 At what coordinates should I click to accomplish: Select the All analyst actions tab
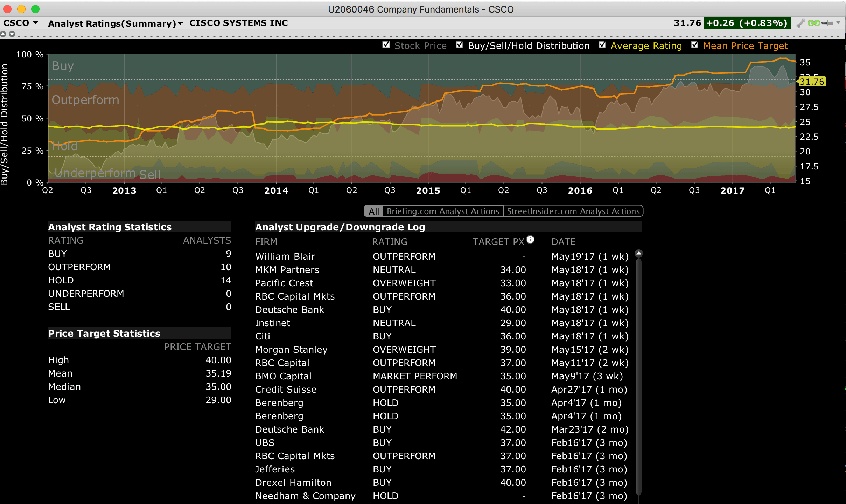[374, 211]
